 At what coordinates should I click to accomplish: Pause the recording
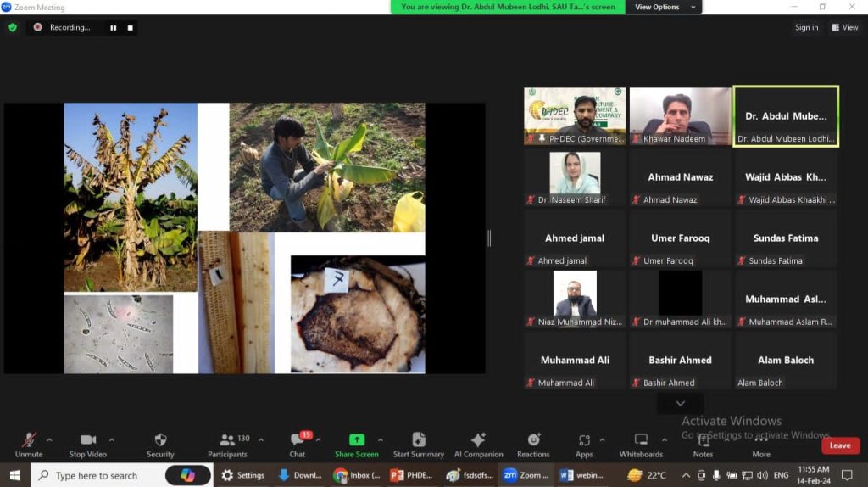pyautogui.click(x=114, y=27)
